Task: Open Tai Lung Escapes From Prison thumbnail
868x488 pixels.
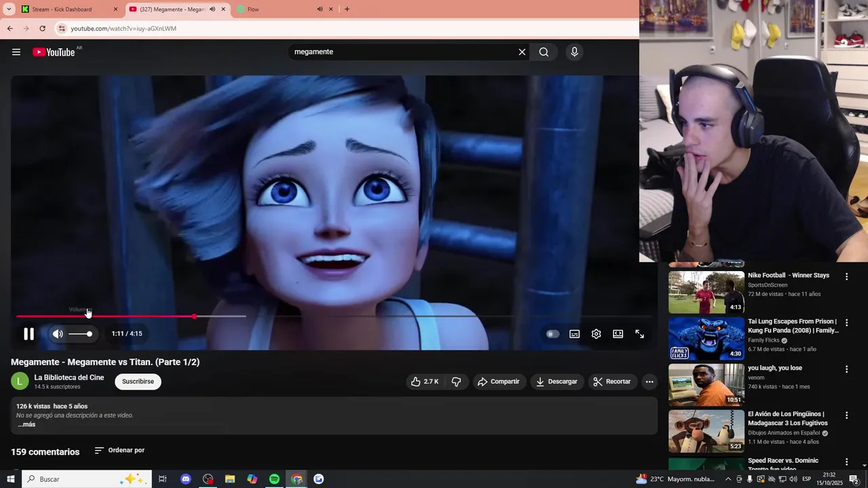Action: point(706,339)
